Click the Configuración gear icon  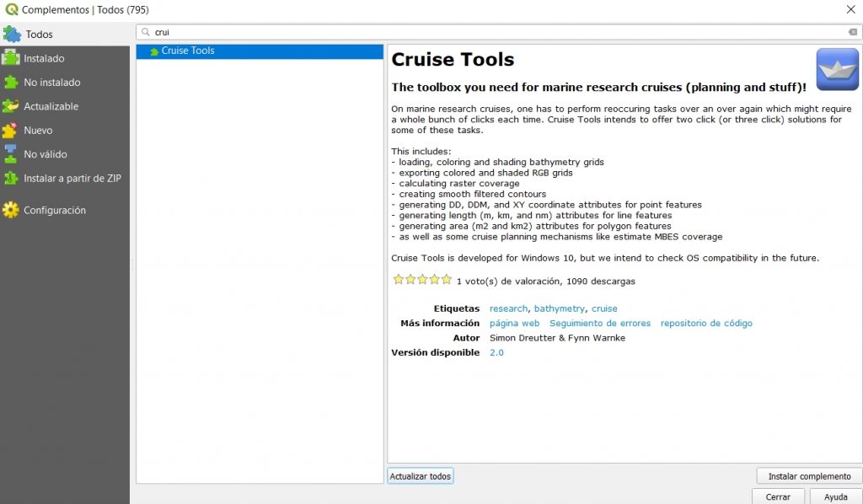11,210
